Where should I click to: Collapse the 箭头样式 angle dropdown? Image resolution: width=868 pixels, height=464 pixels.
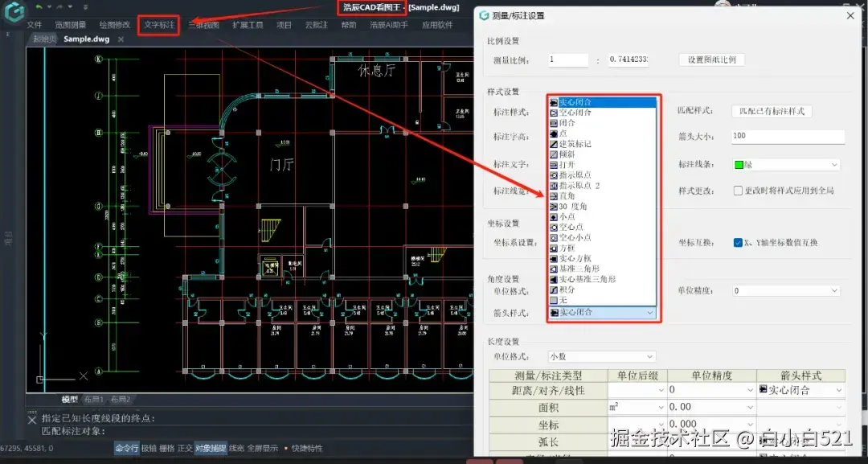pos(650,313)
